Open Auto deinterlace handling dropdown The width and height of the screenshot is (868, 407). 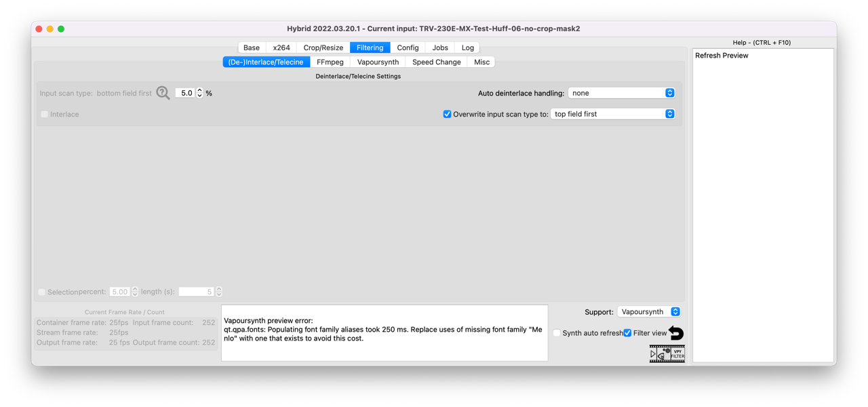coord(621,93)
